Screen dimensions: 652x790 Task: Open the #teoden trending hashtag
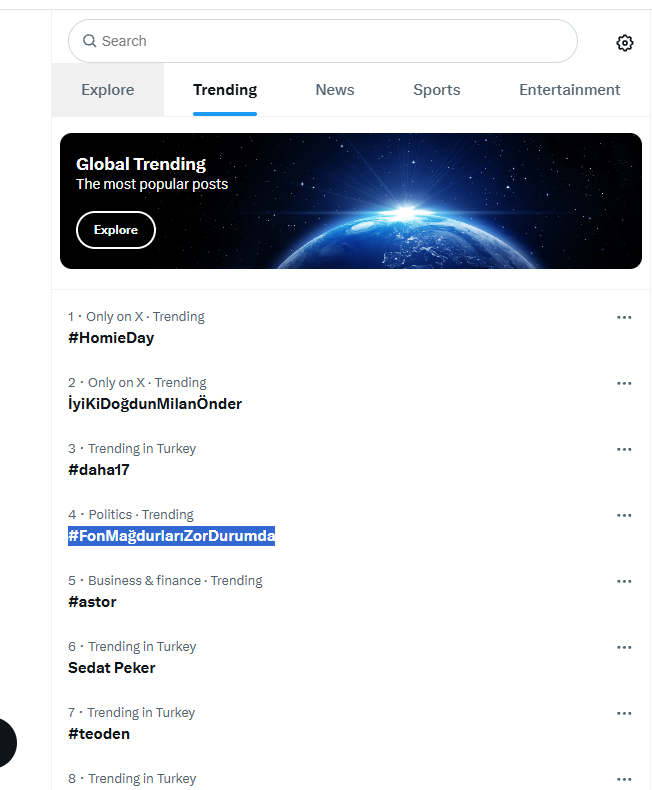(99, 734)
